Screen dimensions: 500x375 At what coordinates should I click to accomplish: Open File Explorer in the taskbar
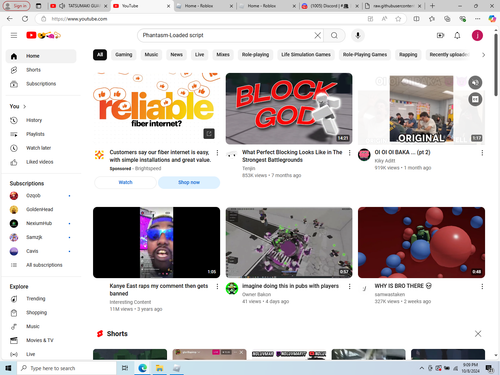pos(159,368)
